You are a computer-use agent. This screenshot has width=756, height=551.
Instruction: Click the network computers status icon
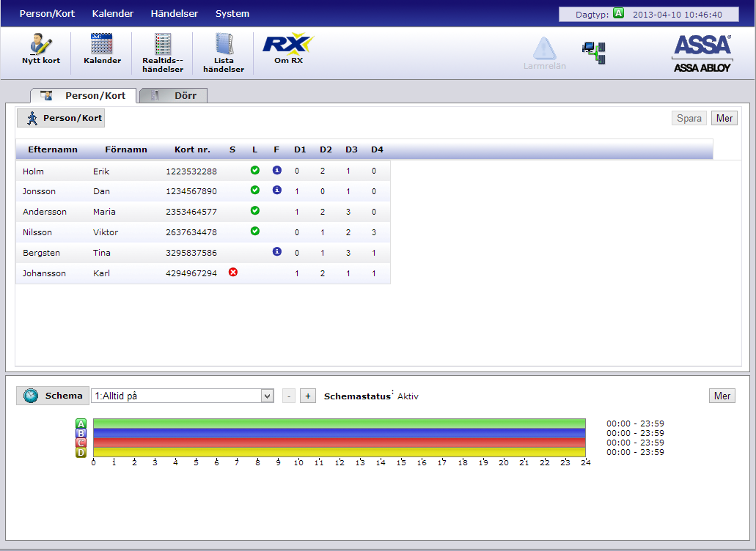tap(593, 52)
